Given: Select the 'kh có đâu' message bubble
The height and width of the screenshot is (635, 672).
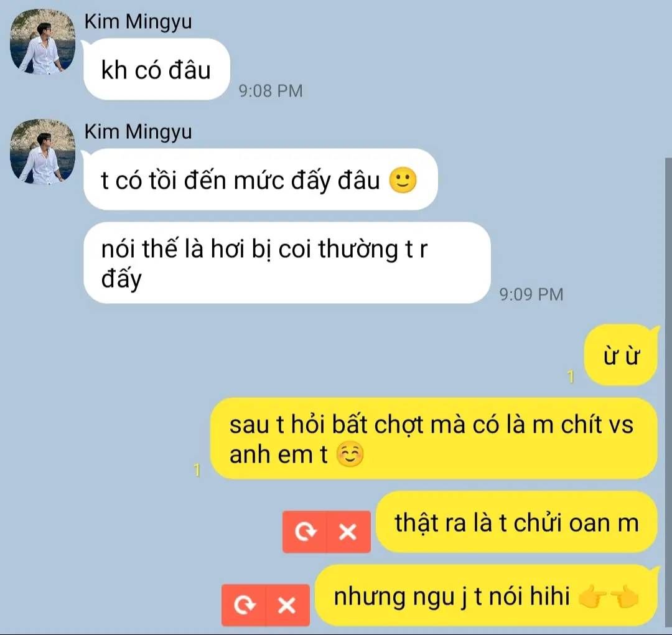Looking at the screenshot, I should pos(157,69).
